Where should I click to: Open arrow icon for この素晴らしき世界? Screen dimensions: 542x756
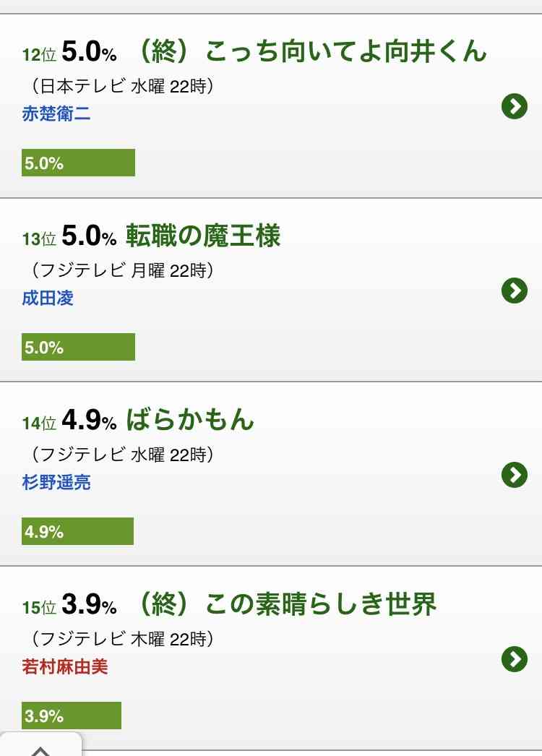tap(515, 659)
